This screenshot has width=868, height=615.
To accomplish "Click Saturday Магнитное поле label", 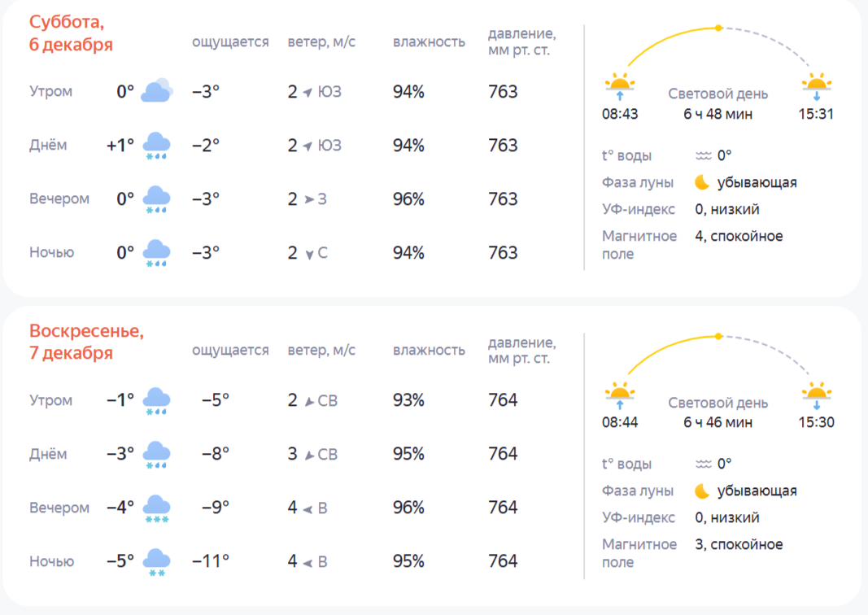I will coord(639,245).
